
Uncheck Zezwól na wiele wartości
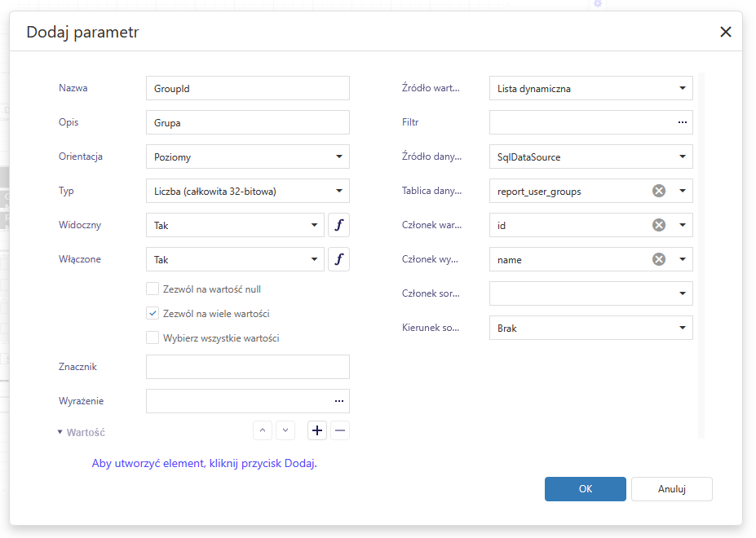[x=153, y=314]
